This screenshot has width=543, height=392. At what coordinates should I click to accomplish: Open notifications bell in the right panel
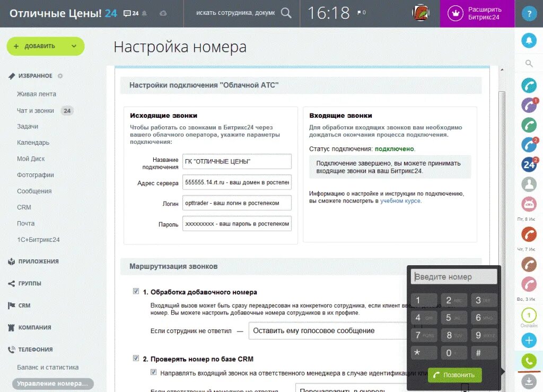click(x=529, y=40)
